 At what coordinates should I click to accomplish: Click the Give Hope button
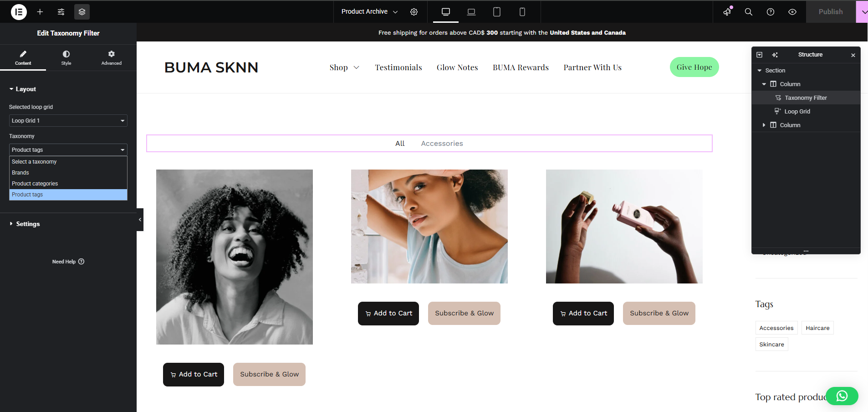coord(694,67)
